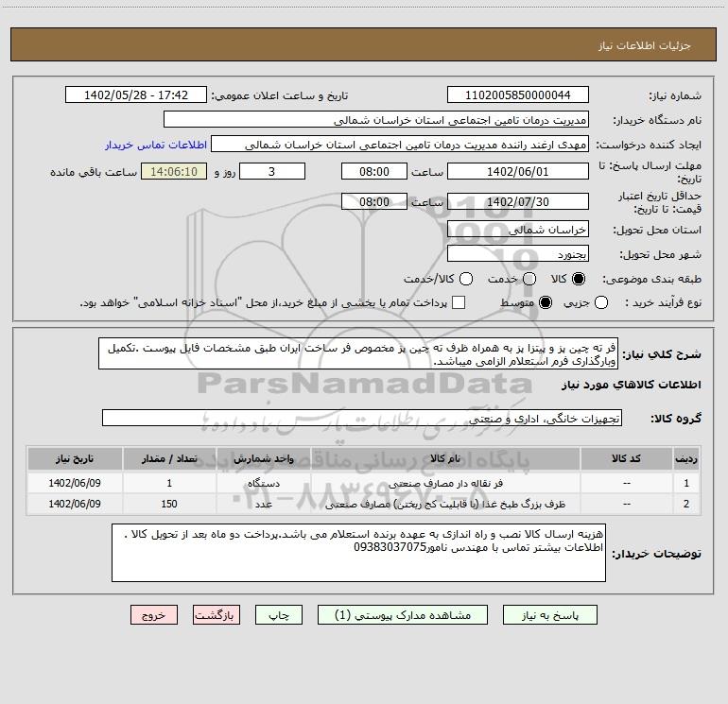Click the ایجاد کننده درخواست field
Screen dimensions: 728x704
[400, 145]
